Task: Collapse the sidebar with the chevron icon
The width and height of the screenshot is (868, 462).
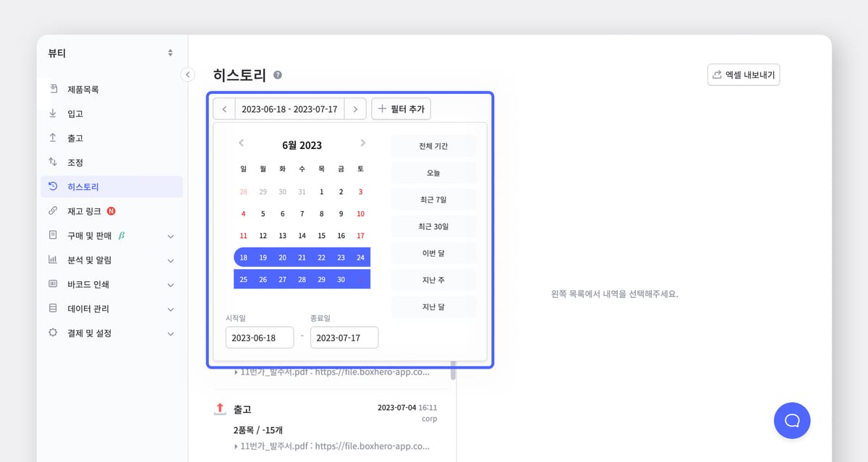Action: [x=187, y=74]
